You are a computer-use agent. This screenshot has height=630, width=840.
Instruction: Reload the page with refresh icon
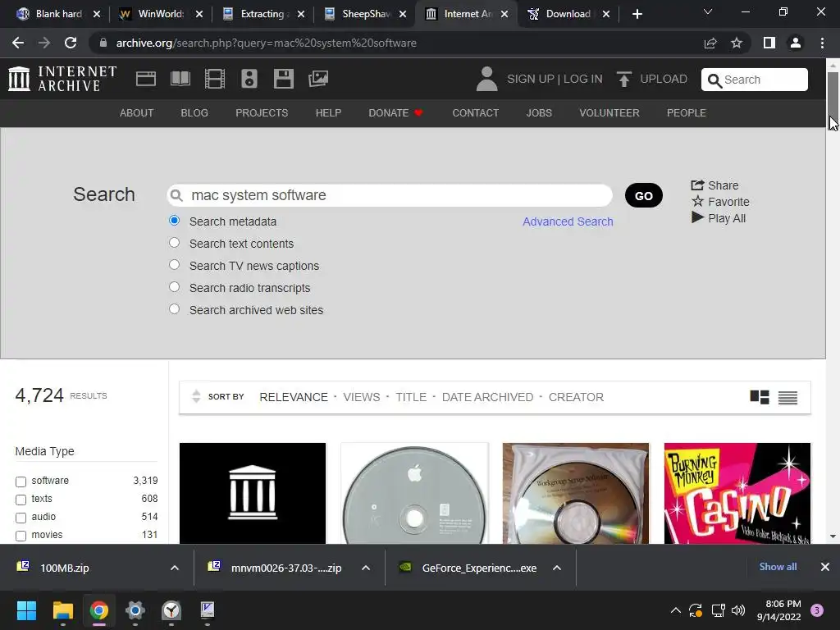[x=71, y=43]
